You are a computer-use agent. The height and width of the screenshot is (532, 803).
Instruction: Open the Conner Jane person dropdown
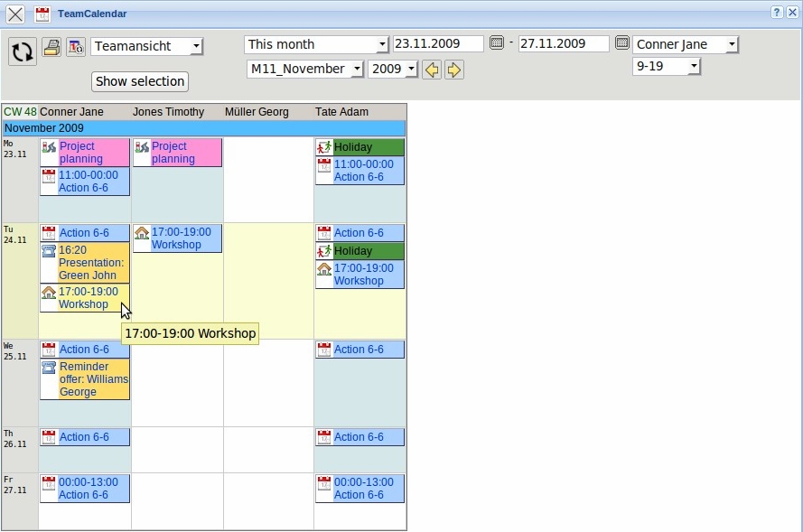(686, 44)
